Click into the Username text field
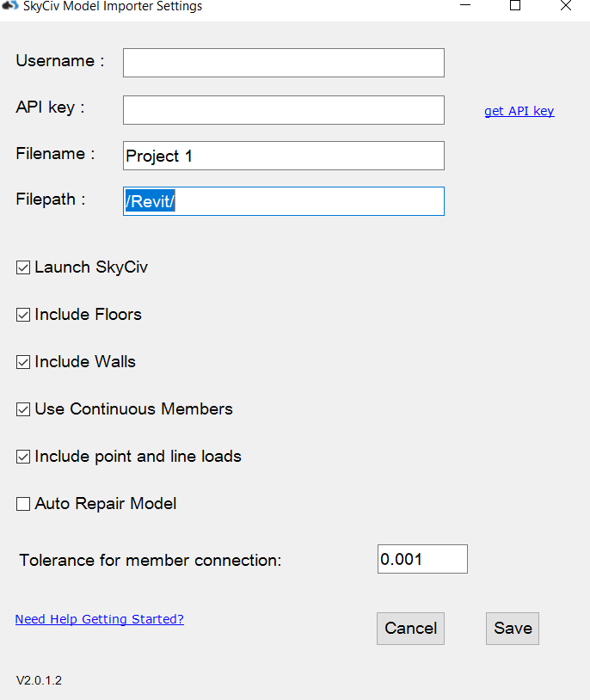This screenshot has height=700, width=590. click(x=284, y=63)
